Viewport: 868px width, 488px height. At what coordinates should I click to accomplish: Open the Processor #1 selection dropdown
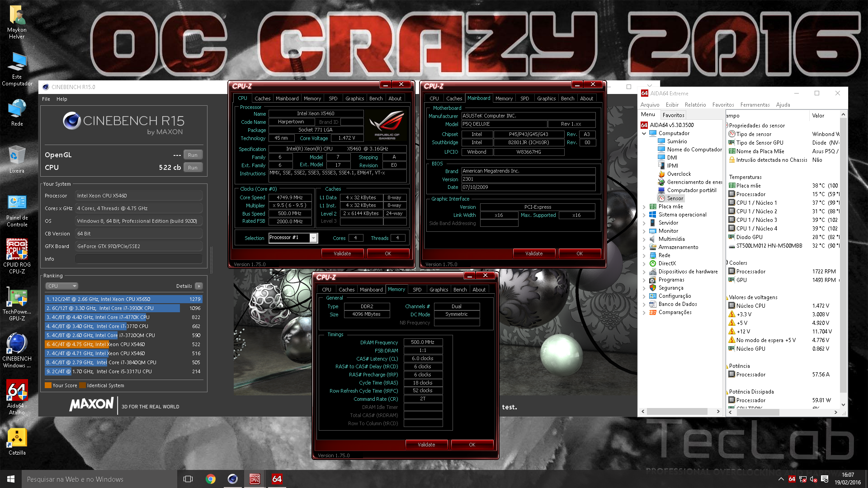[313, 238]
